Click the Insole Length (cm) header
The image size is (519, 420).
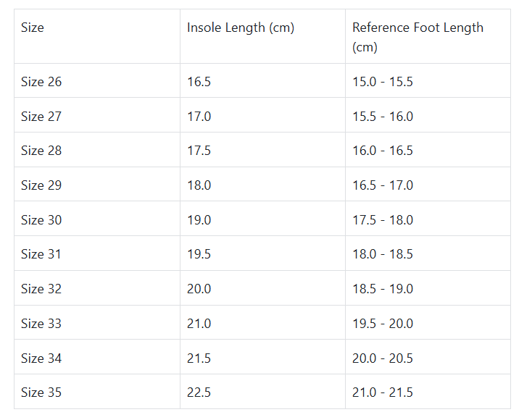tap(241, 28)
